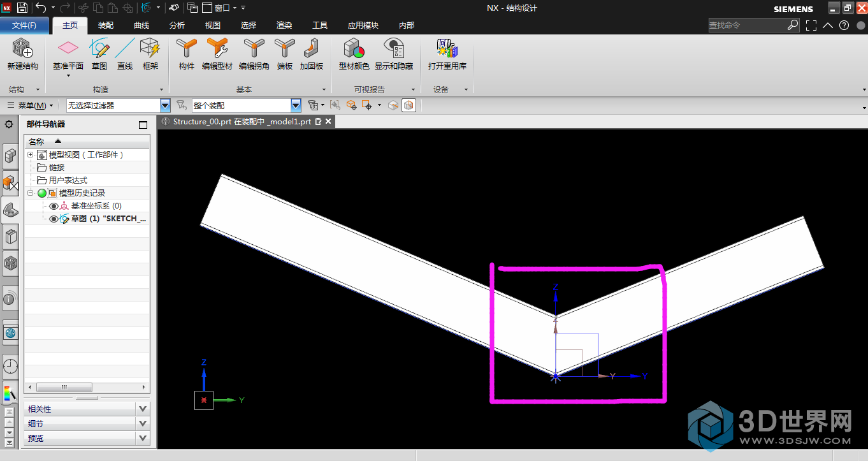Click the Touch mode wrench icon
This screenshot has width=868, height=461.
(x=174, y=8)
